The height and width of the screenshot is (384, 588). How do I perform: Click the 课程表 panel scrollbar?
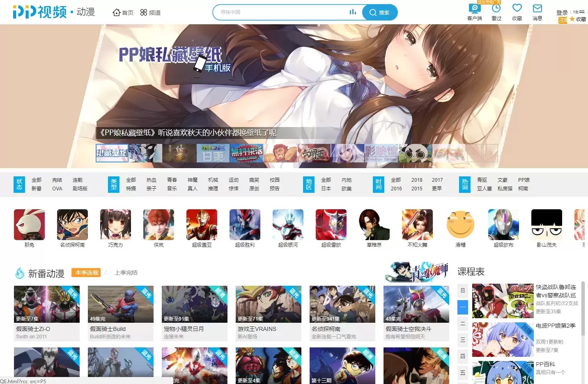pyautogui.click(x=583, y=308)
